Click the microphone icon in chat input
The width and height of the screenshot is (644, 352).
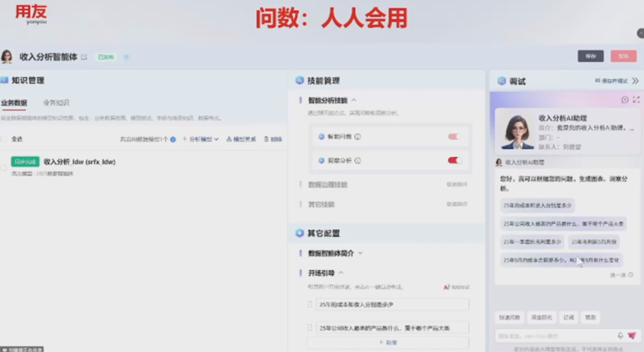[x=620, y=336]
